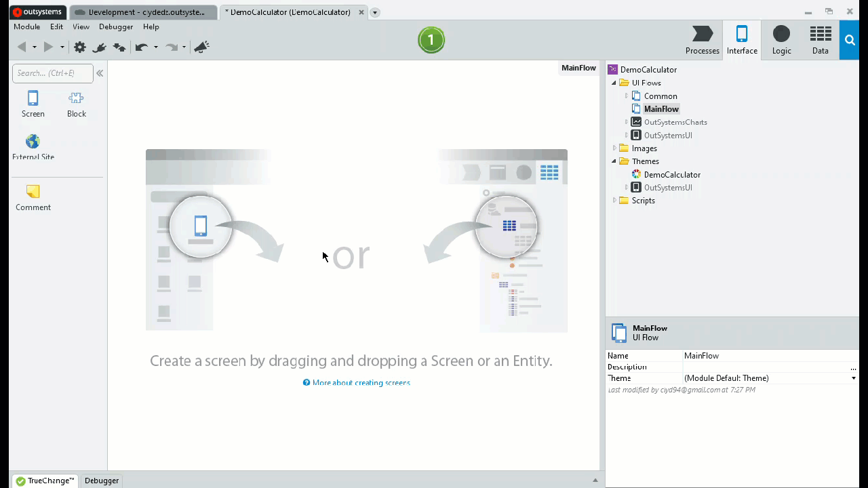Select the Screen widget in toolbox

[x=33, y=104]
